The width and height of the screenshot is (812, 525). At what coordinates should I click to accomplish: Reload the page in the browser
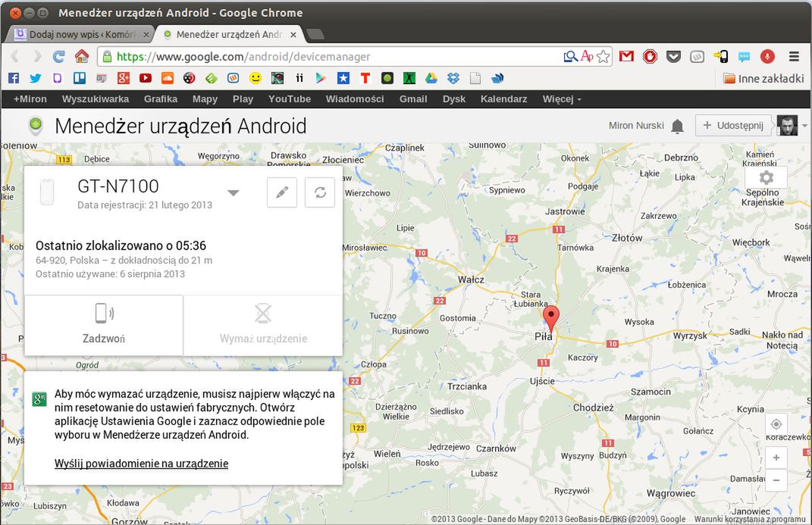(x=59, y=56)
